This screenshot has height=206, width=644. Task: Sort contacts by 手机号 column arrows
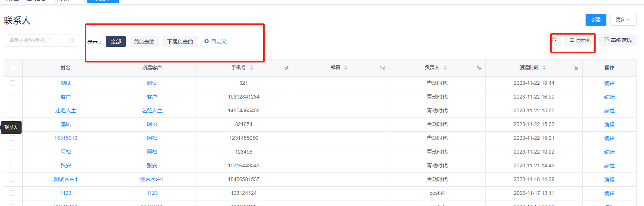pos(252,68)
